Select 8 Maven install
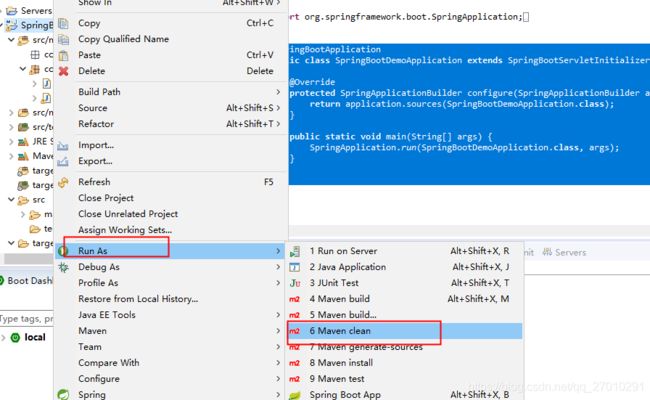Viewport: 650px width, 400px height. (x=405, y=363)
